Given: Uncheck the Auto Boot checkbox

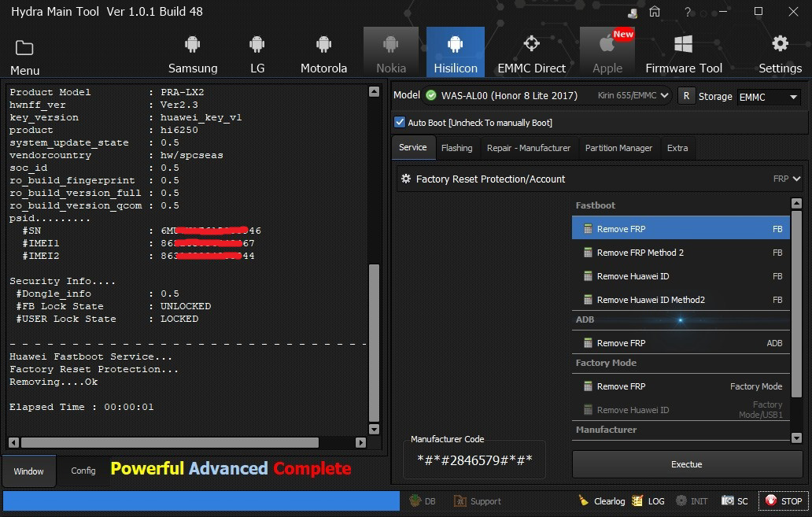Looking at the screenshot, I should [x=400, y=122].
